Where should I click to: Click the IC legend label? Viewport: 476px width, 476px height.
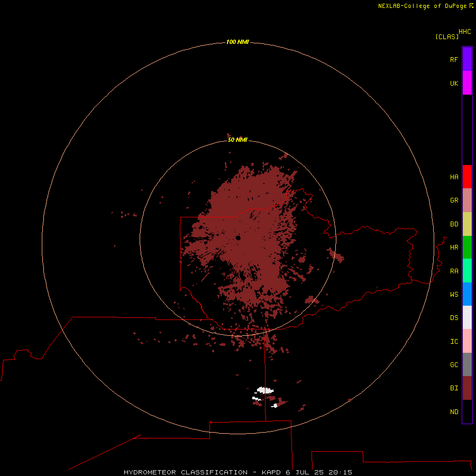click(454, 342)
